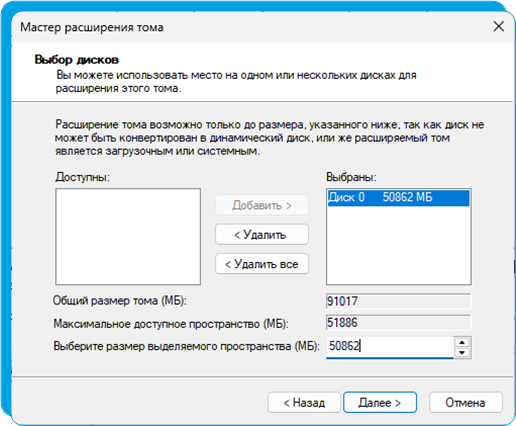The image size is (516, 426).
Task: Click the размер выделяемого пространства input showing 50862
Action: pos(389,347)
